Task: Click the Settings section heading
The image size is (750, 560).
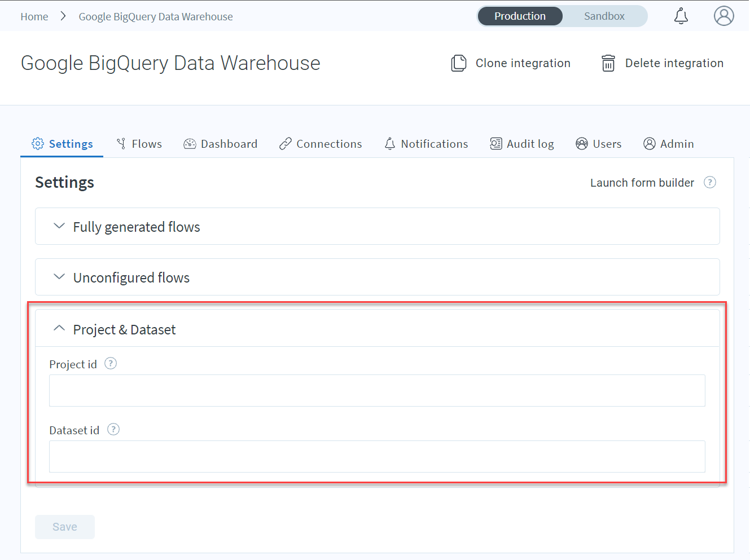Action: click(x=65, y=183)
